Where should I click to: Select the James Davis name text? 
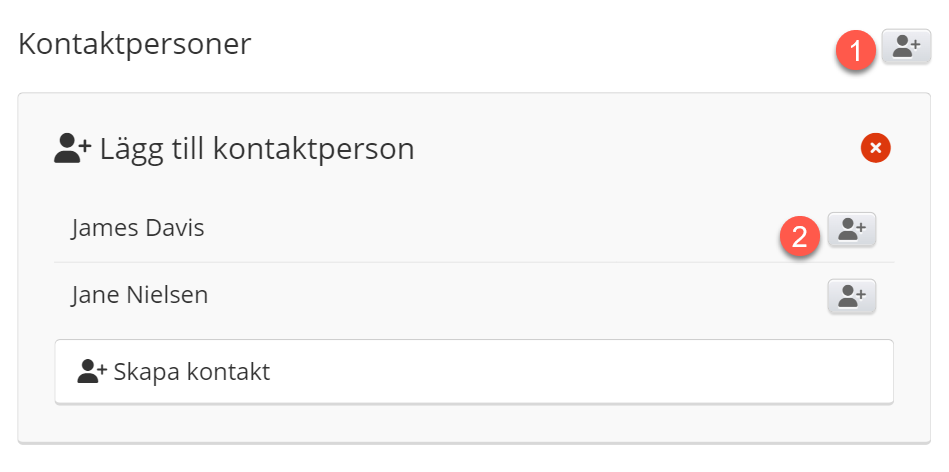pyautogui.click(x=138, y=228)
